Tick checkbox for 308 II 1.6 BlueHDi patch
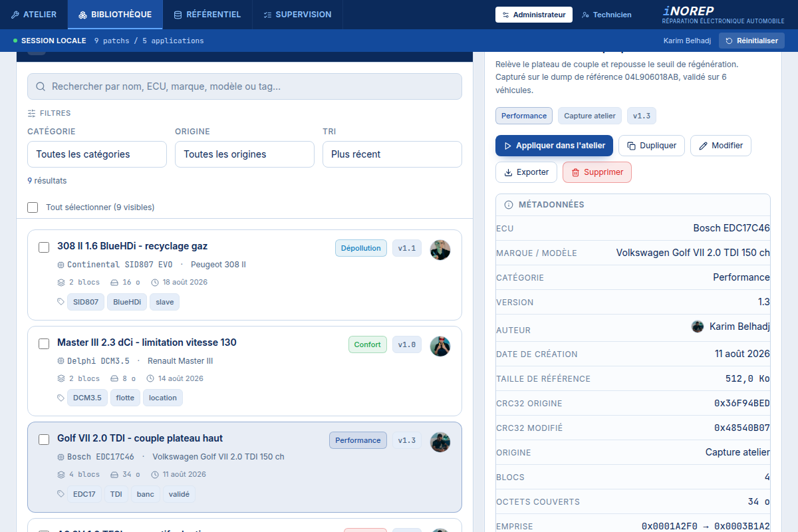This screenshot has width=798, height=532. point(44,247)
